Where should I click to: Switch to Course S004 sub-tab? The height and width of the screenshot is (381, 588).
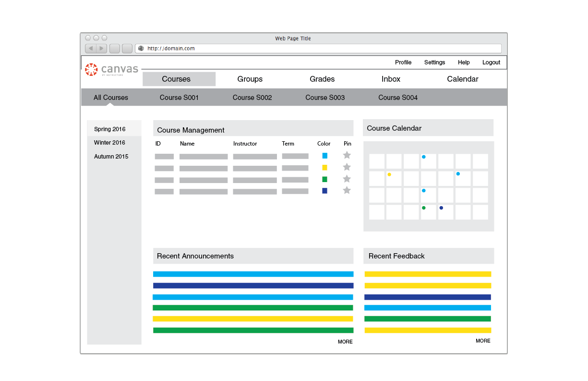(398, 98)
